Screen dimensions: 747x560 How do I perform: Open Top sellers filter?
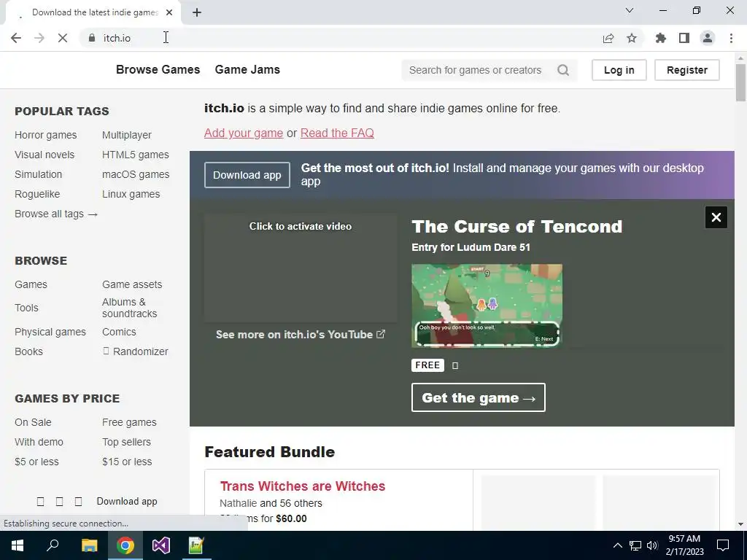pos(126,442)
